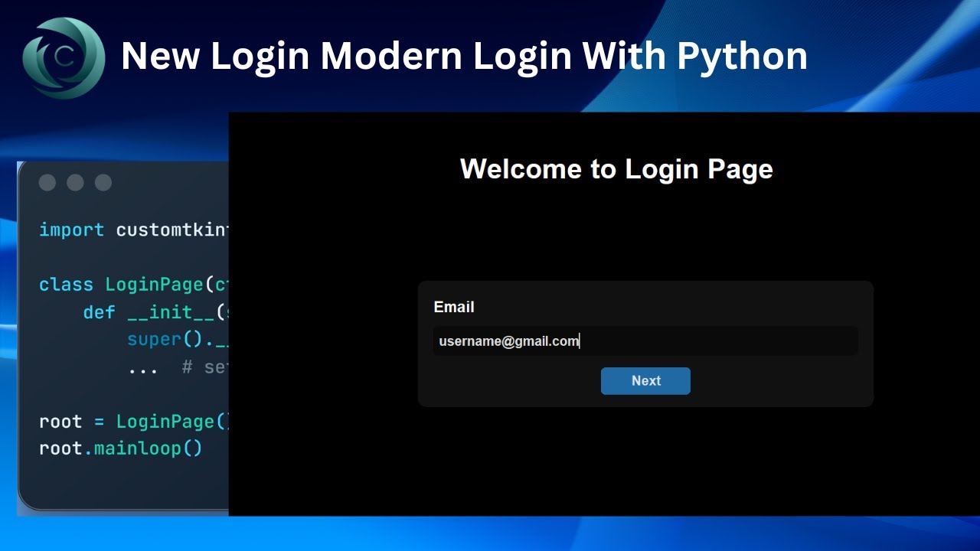Screen dimensions: 980x551
Task: Click the "root = LoginPage()" code line
Action: (x=134, y=422)
